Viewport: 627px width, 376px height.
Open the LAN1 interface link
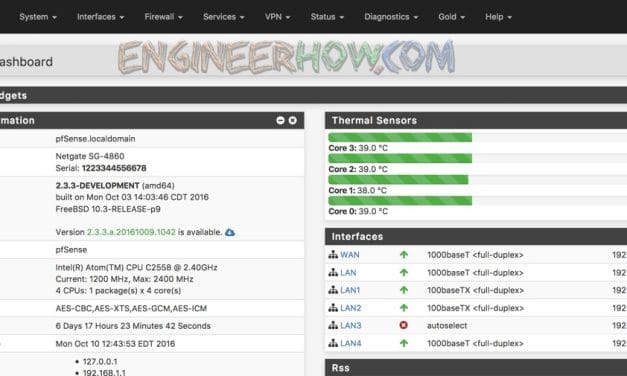click(350, 290)
